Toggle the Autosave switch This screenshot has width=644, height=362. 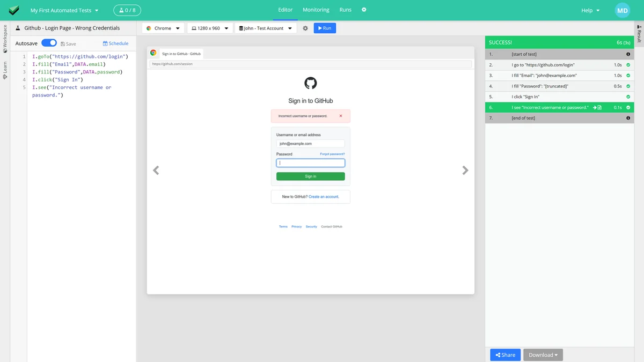[x=49, y=43]
